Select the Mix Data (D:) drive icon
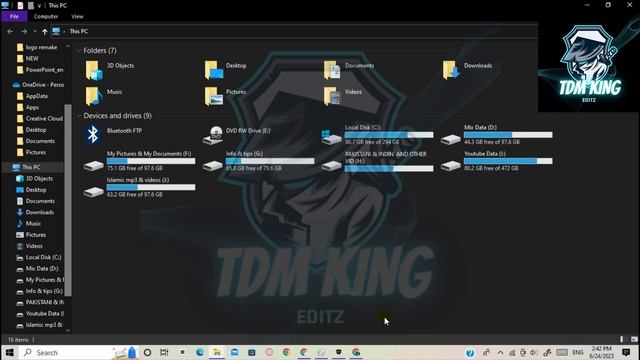This screenshot has height=360, width=640. coord(451,139)
